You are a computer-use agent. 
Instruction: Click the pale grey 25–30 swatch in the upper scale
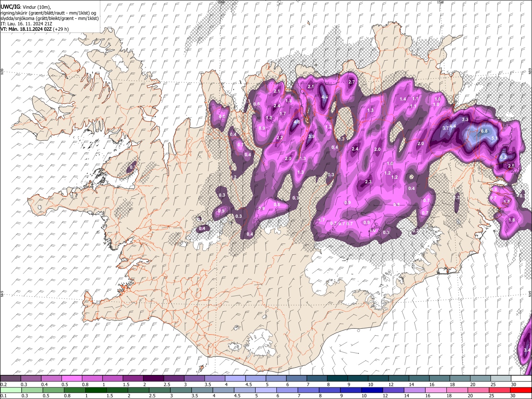click(x=501, y=379)
